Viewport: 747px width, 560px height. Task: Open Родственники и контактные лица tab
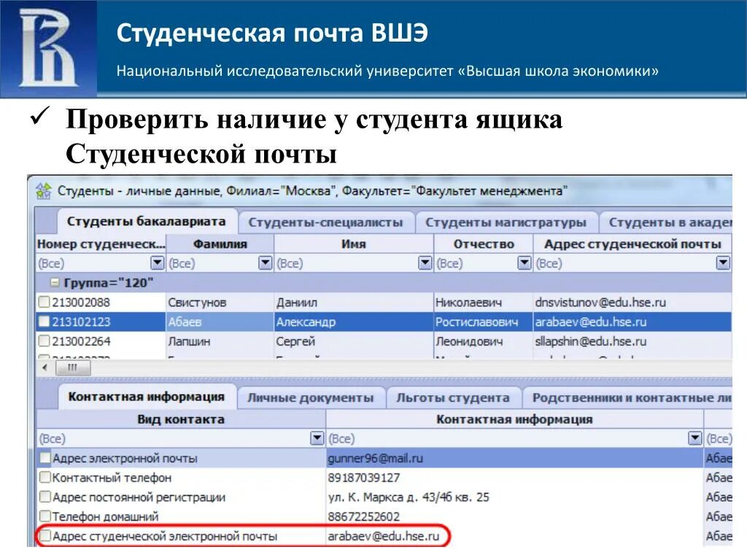pyautogui.click(x=628, y=397)
